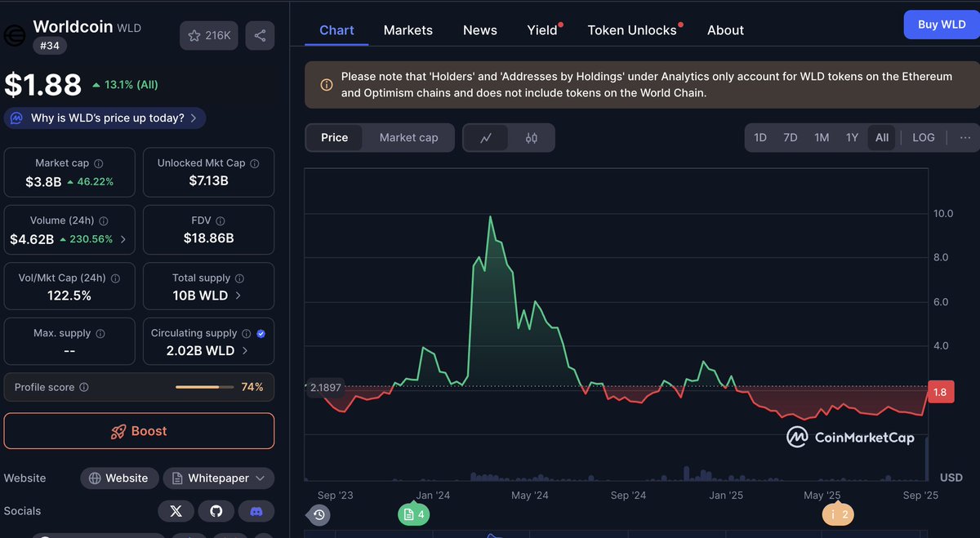Screen dimensions: 980x538
Task: Switch to candlestick chart view
Action: point(532,138)
